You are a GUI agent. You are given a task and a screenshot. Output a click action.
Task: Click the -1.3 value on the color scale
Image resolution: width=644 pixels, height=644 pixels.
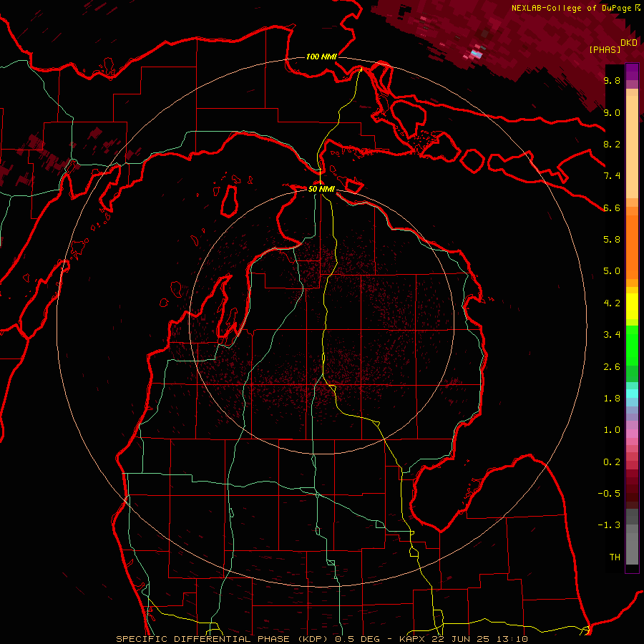pos(609,525)
